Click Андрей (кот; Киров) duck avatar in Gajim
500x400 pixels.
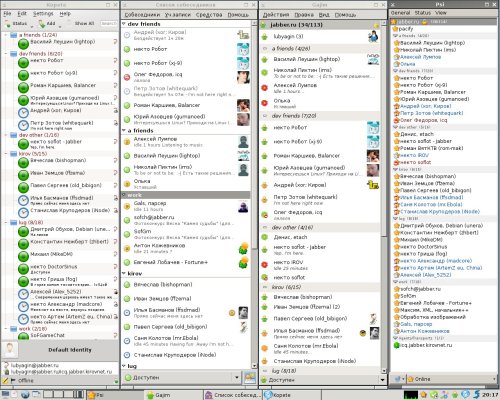point(373,185)
